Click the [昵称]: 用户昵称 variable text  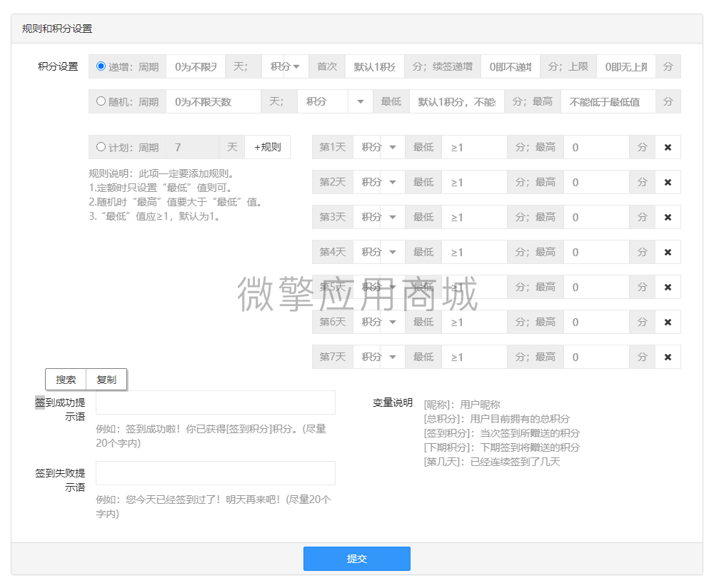[x=462, y=405]
